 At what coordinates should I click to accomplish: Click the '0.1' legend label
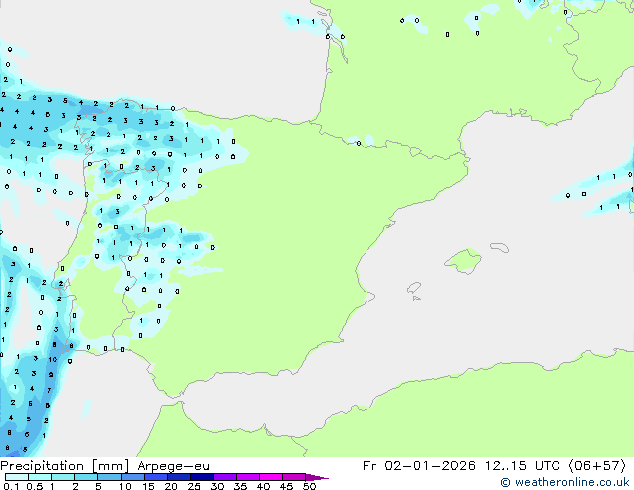[x=11, y=486]
